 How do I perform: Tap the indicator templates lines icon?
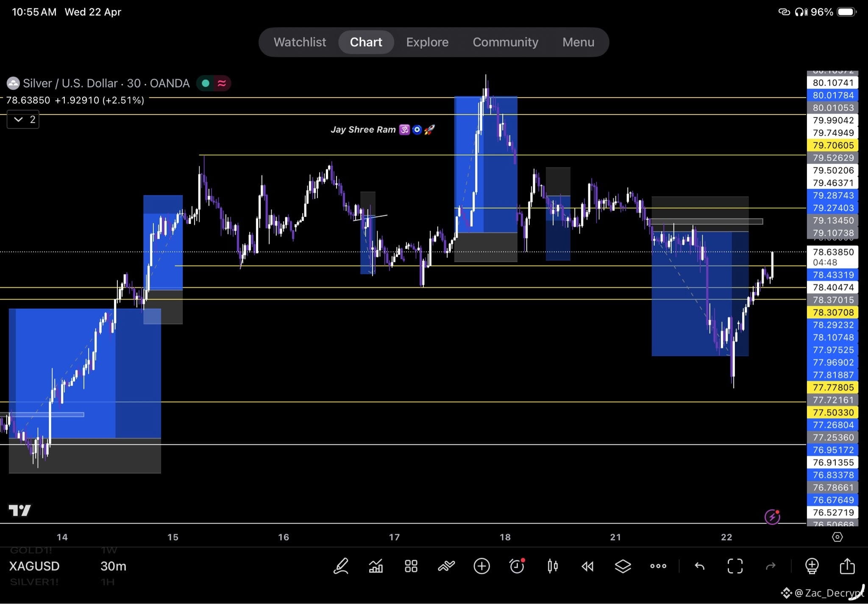pos(446,566)
